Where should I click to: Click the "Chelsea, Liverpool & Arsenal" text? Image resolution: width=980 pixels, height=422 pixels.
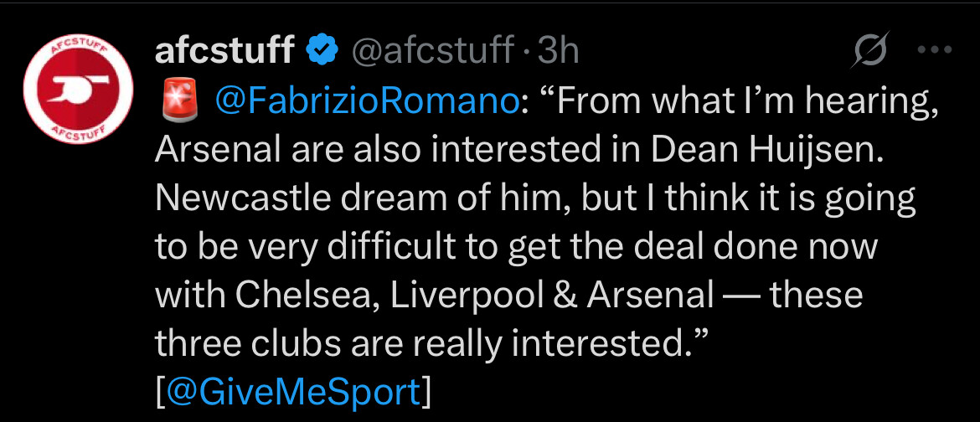pos(476,296)
